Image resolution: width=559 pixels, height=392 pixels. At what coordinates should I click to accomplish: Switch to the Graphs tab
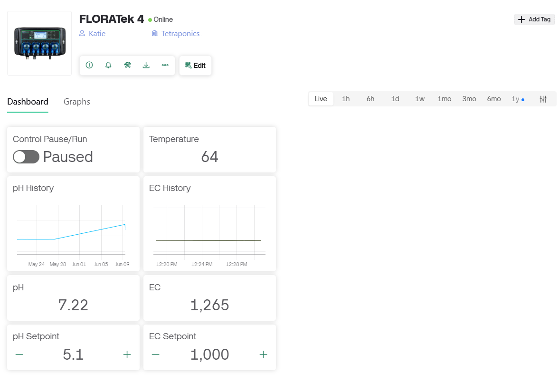[x=76, y=102]
